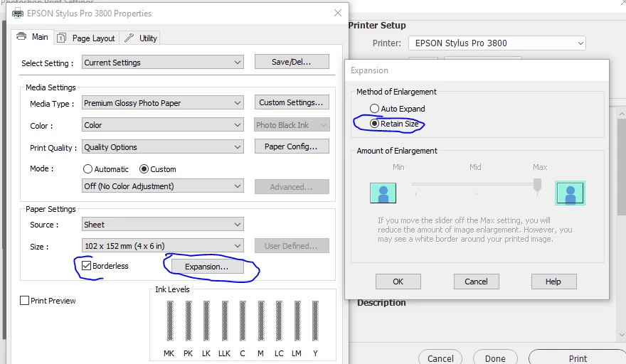The width and height of the screenshot is (626, 364).
Task: Open the Printer dropdown in Photoshop Print Settings
Action: pos(497,43)
